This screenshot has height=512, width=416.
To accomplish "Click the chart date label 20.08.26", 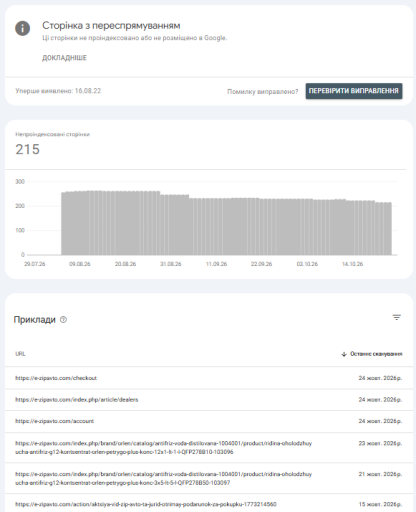I will [x=125, y=264].
